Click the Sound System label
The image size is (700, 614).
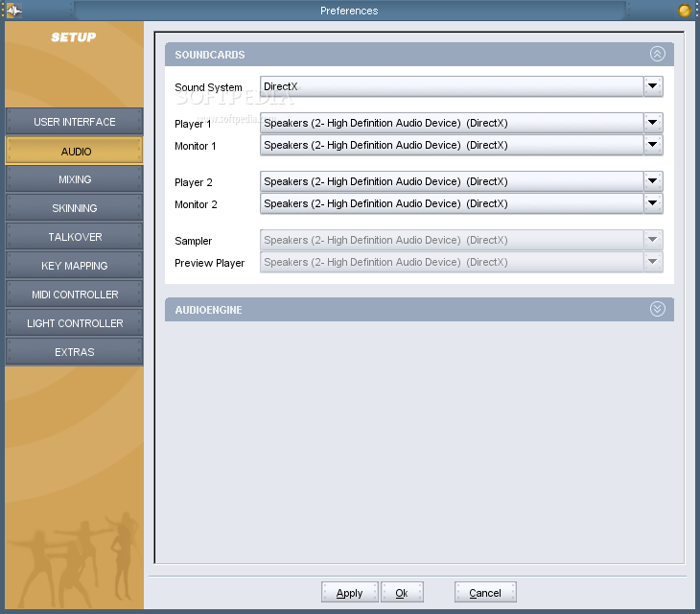click(208, 87)
